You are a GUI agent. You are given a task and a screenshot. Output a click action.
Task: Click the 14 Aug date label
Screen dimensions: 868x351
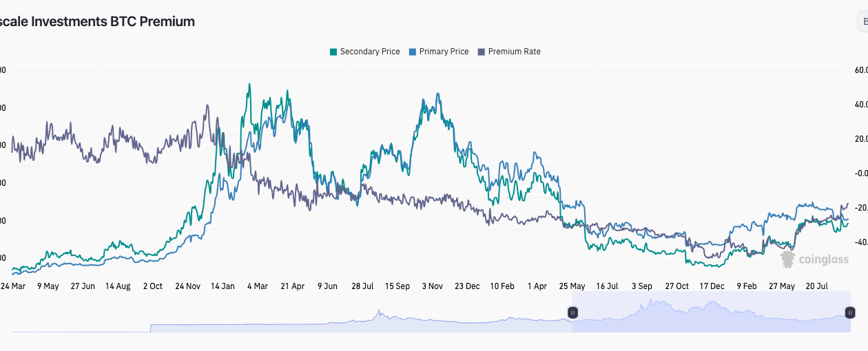click(x=118, y=286)
